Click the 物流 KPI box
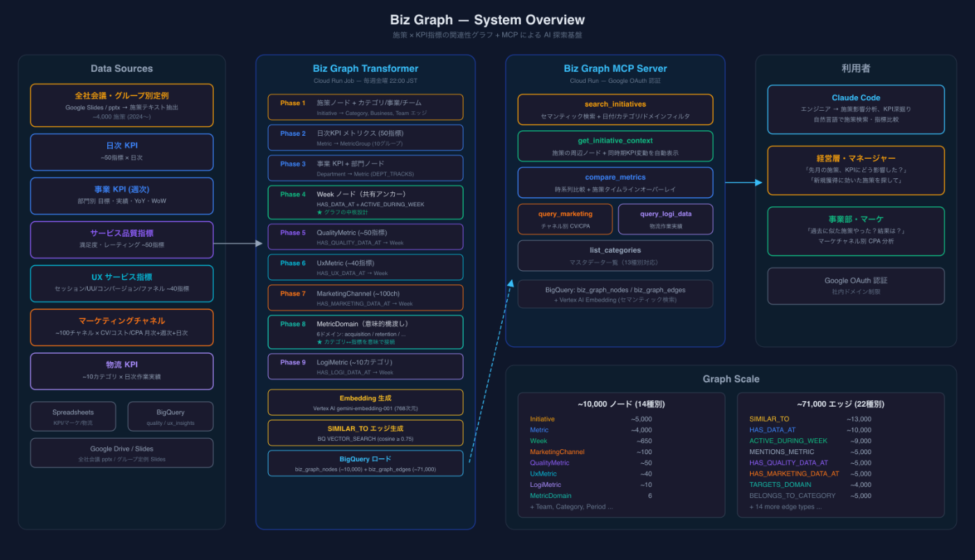 point(122,371)
